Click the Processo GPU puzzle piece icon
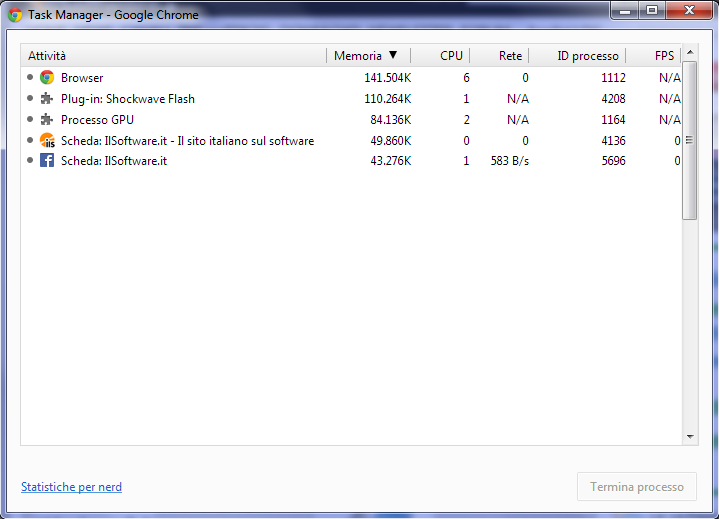The height and width of the screenshot is (519, 719). [47, 120]
